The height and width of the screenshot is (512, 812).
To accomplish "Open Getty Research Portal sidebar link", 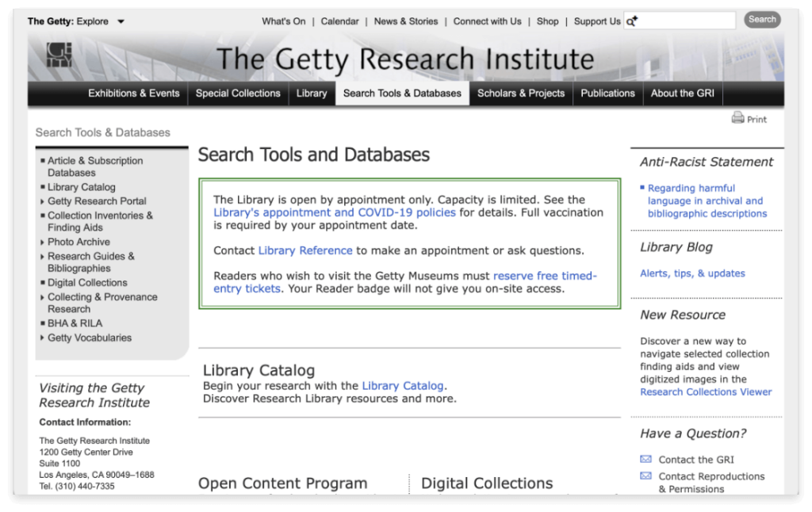I will [97, 201].
